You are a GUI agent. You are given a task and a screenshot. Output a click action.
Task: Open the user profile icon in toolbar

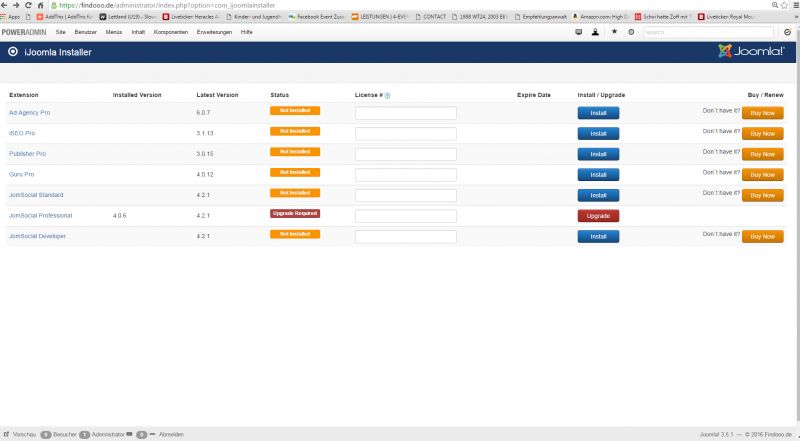[596, 32]
